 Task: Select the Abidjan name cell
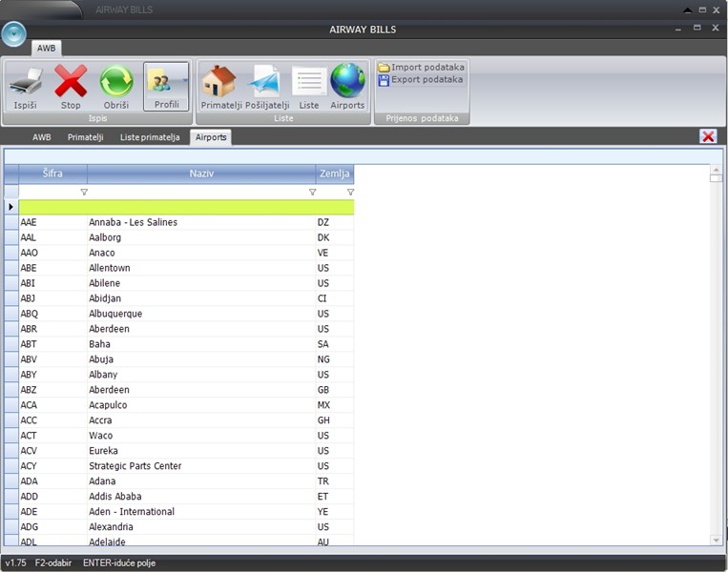point(201,298)
